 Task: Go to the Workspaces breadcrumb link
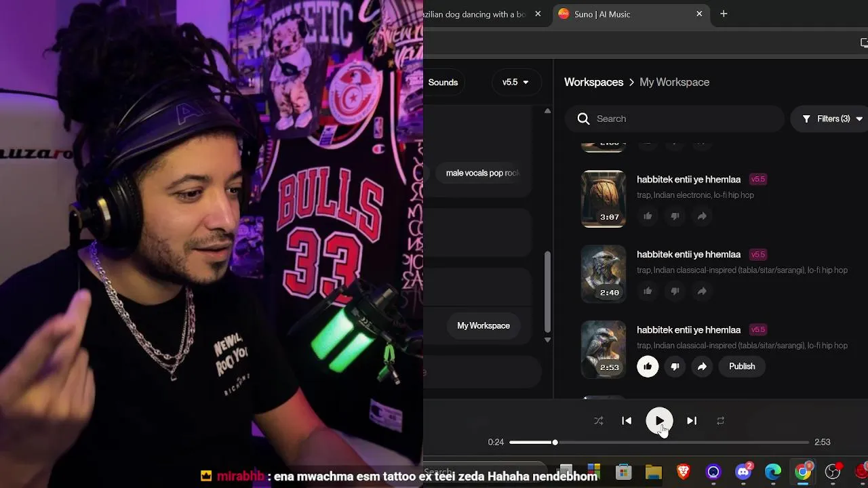(x=593, y=82)
